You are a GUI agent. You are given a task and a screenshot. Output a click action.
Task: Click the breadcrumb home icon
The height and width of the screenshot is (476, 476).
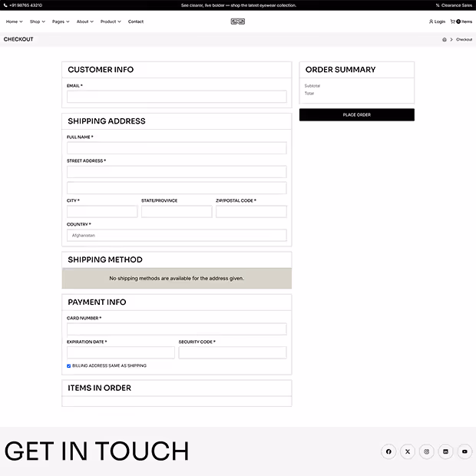pos(445,39)
